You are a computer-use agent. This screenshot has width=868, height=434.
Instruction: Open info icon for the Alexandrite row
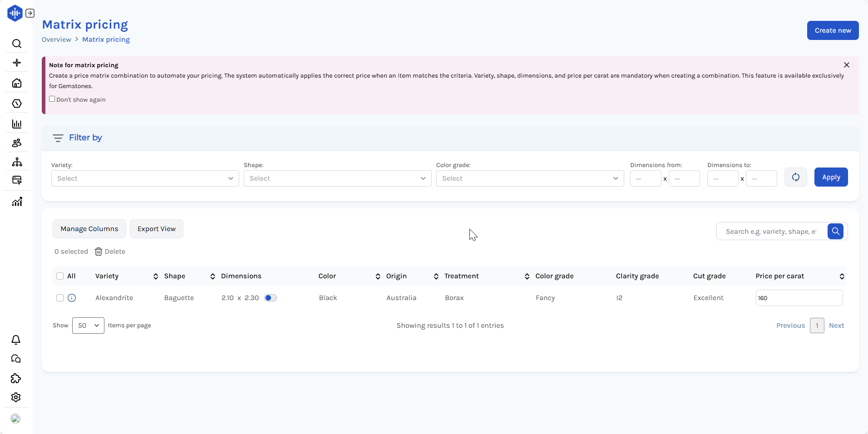click(72, 298)
